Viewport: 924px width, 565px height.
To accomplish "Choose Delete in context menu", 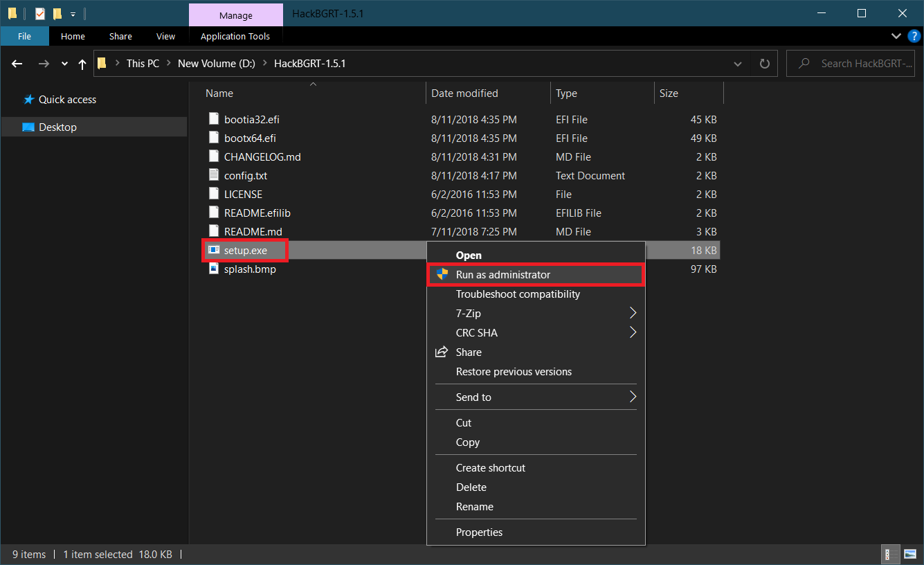I will (x=536, y=487).
